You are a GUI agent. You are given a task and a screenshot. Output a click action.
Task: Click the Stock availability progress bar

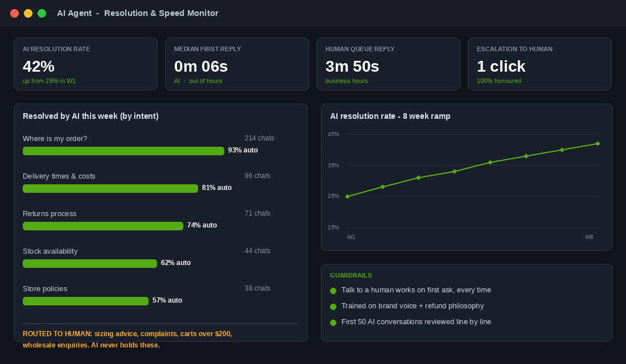90,263
